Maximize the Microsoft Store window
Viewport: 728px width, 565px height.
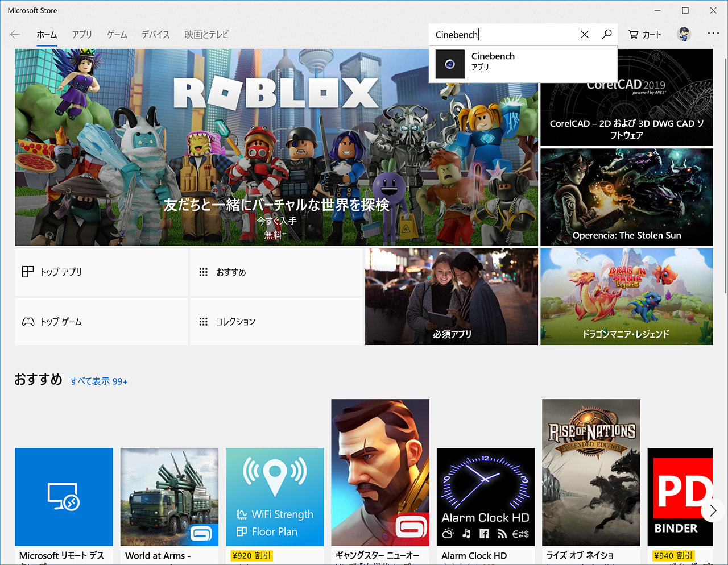[x=685, y=10]
